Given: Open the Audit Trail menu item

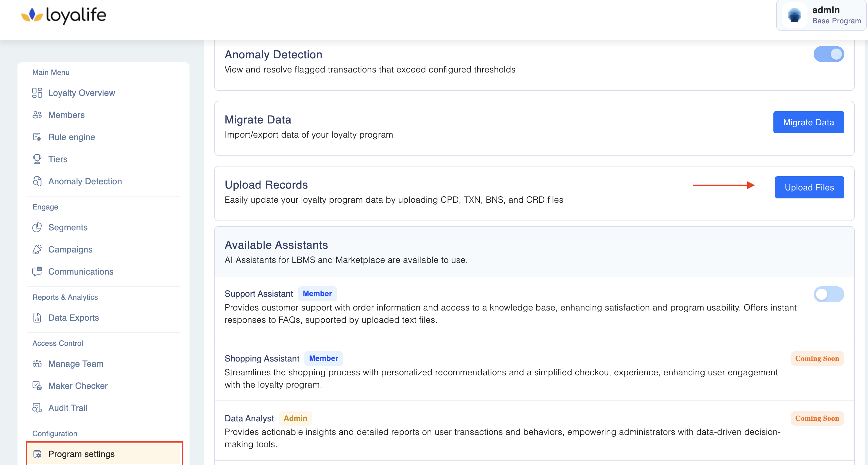Looking at the screenshot, I should 68,408.
